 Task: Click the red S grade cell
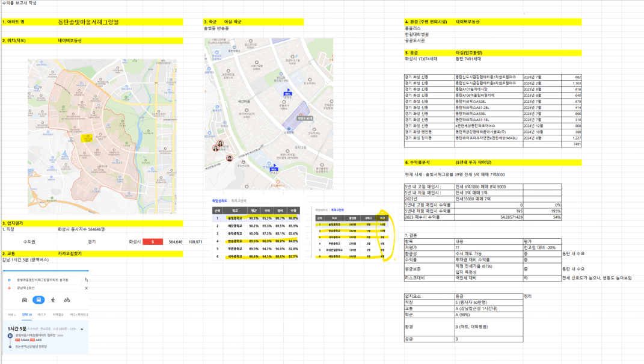pos(152,242)
